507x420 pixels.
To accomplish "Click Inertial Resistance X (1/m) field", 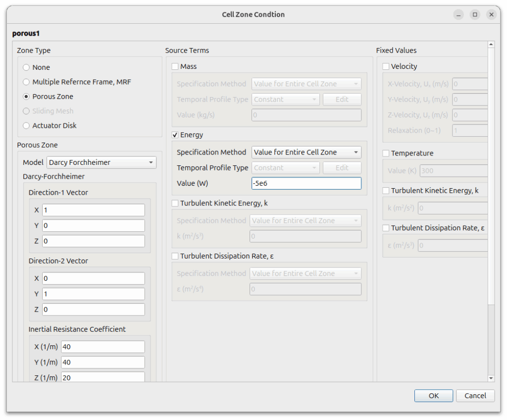I will coord(103,347).
